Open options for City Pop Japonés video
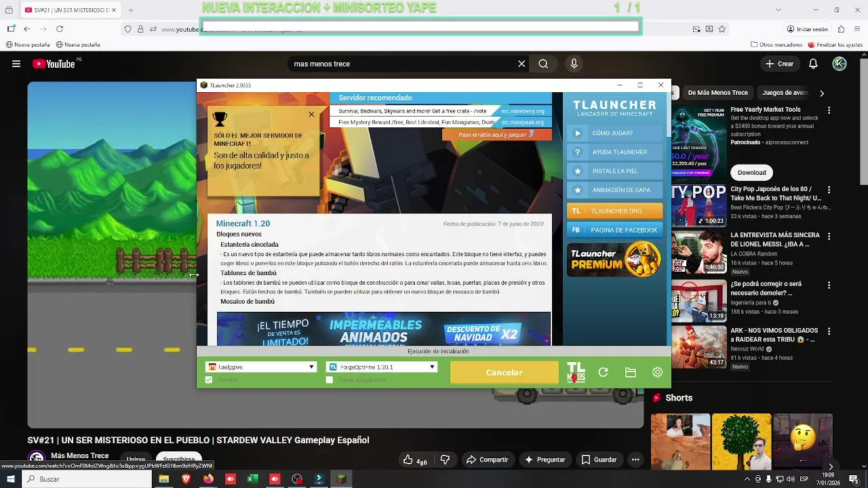Screen dimensions: 868x488 [829, 190]
